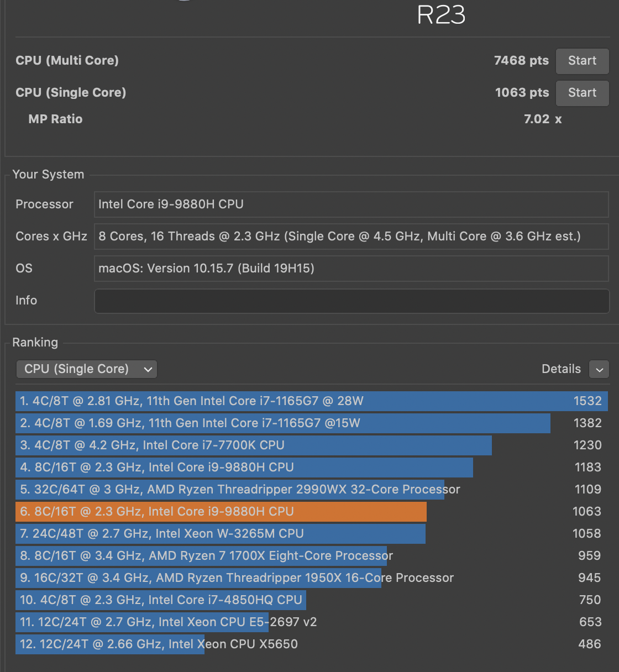The image size is (619, 672).
Task: Click the Ranking section heading
Action: coord(35,343)
